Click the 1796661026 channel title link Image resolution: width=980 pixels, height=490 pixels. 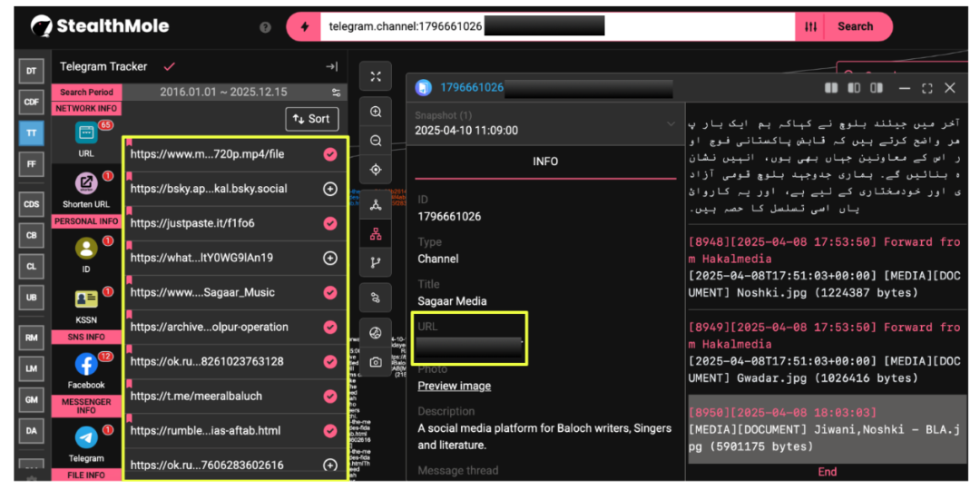pos(471,87)
